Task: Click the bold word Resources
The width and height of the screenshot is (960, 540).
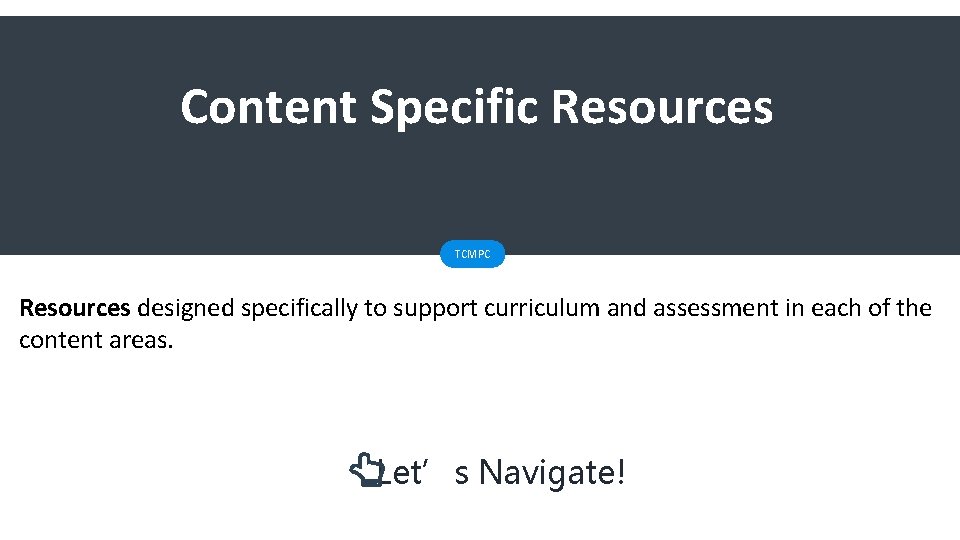Action: (75, 308)
